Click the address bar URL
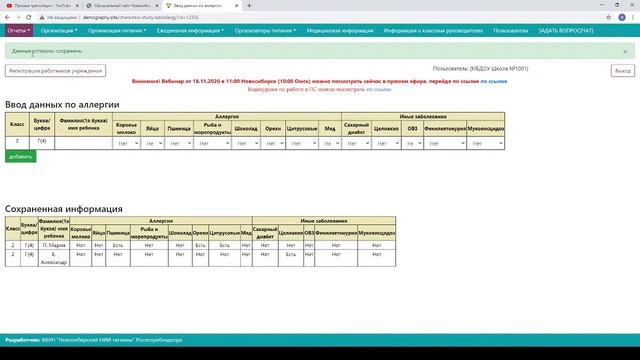 (x=140, y=18)
